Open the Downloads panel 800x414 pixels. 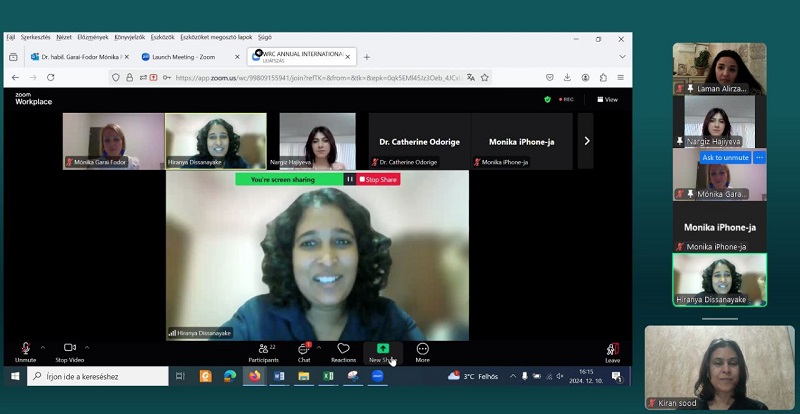coord(567,78)
